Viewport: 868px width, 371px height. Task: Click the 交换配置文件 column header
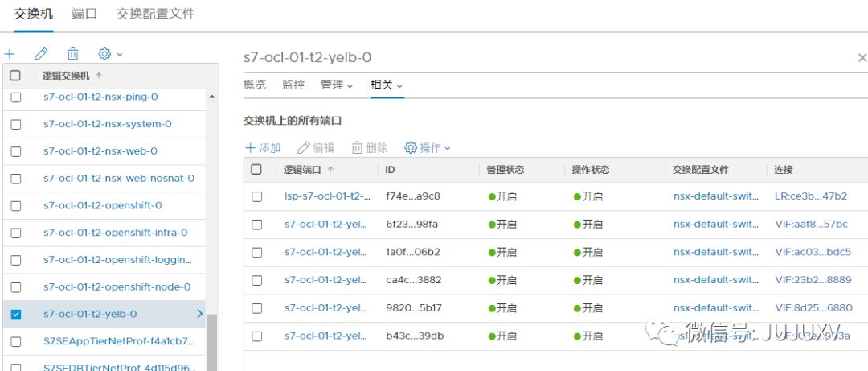tap(702, 170)
